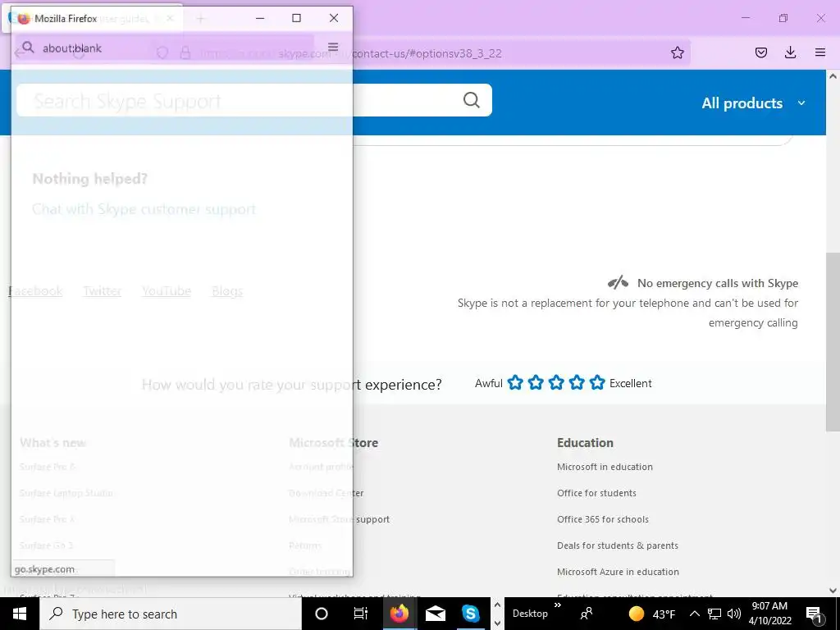Open Skype from the taskbar
This screenshot has height=630, width=840.
click(x=470, y=614)
